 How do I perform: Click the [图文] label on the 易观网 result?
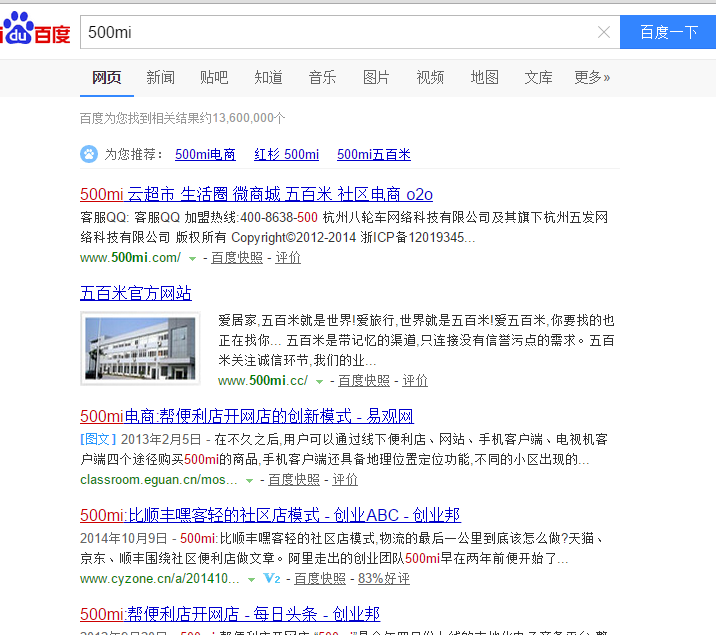[x=98, y=439]
